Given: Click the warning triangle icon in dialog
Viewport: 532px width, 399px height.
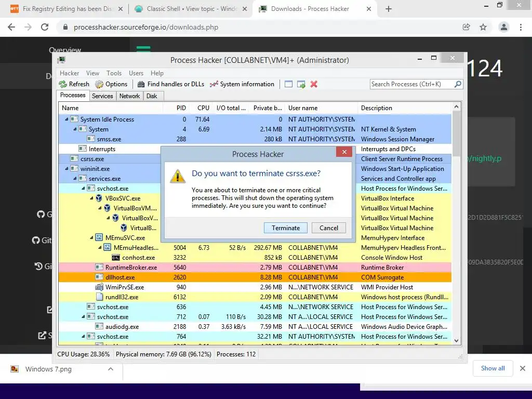Looking at the screenshot, I should point(178,177).
